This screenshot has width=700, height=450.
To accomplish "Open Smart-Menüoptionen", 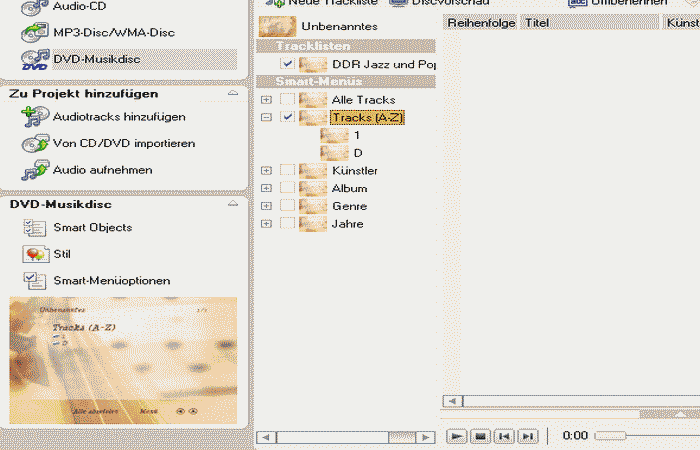I will click(36, 280).
